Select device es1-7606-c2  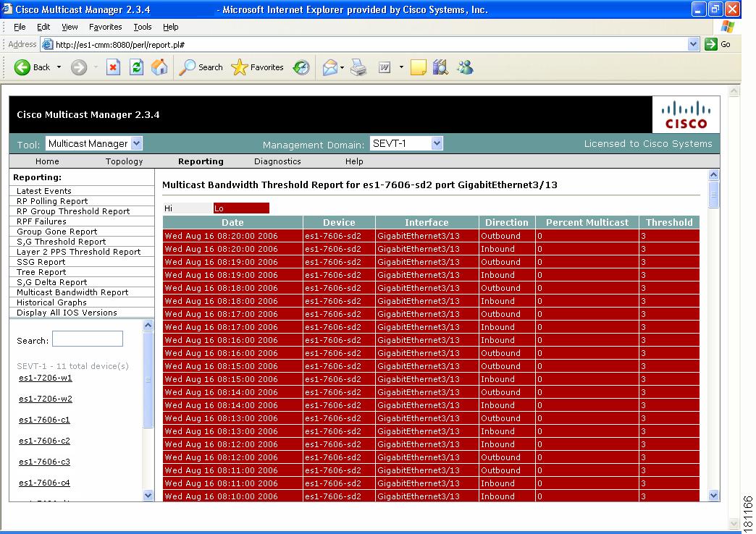coord(44,441)
